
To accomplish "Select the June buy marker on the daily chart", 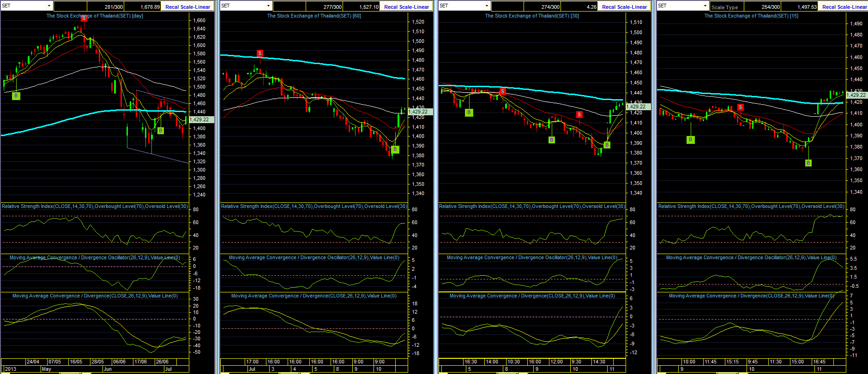I will click(160, 131).
